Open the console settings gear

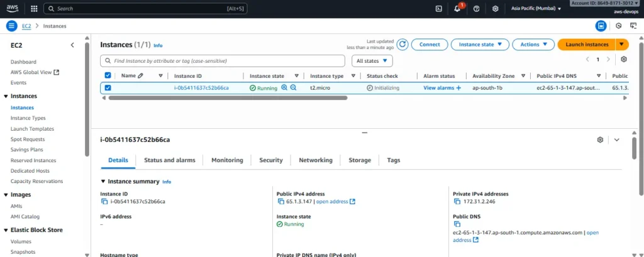pyautogui.click(x=496, y=9)
